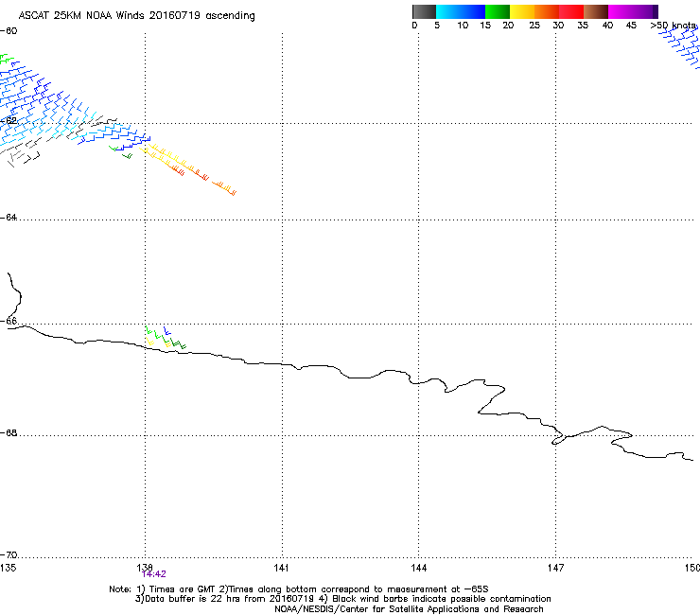Image resolution: width=700 pixels, height=615 pixels.
Task: Click the red 30-35 knots color segment
Action: click(571, 11)
